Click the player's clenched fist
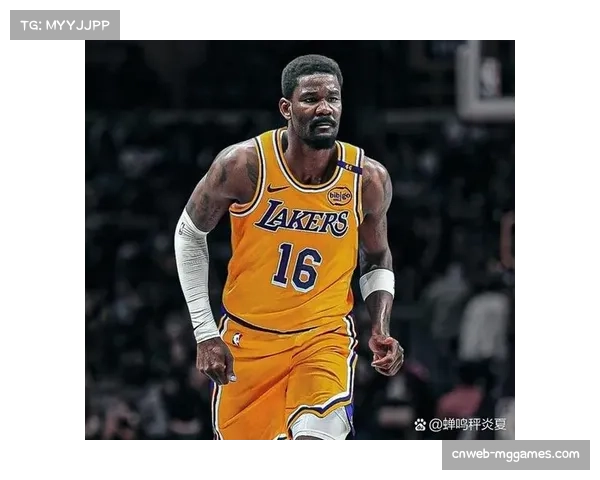The height and width of the screenshot is (480, 600). [385, 353]
